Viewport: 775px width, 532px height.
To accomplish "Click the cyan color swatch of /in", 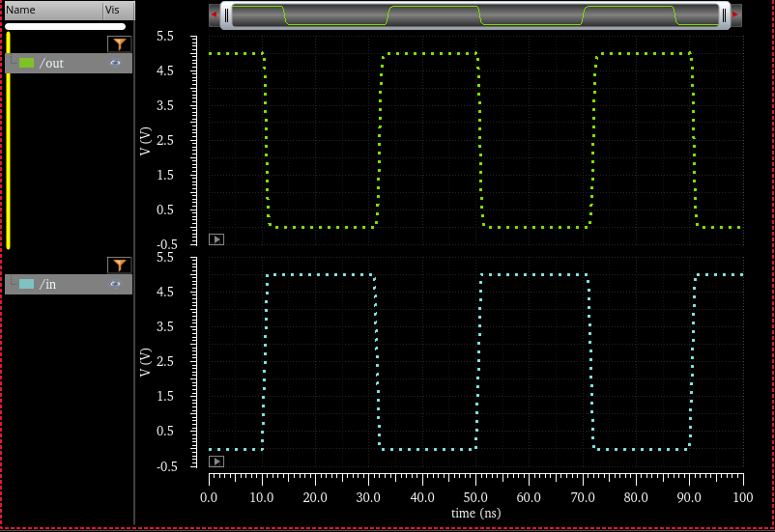I will pos(27,284).
